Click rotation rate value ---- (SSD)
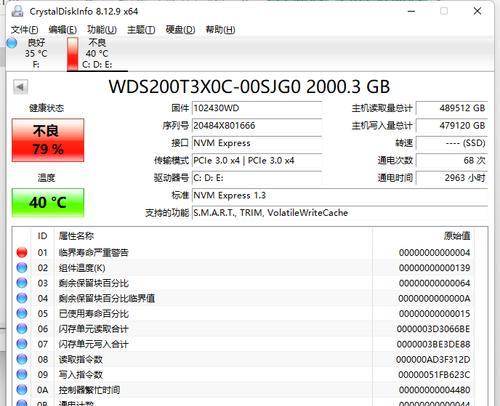 coord(452,143)
